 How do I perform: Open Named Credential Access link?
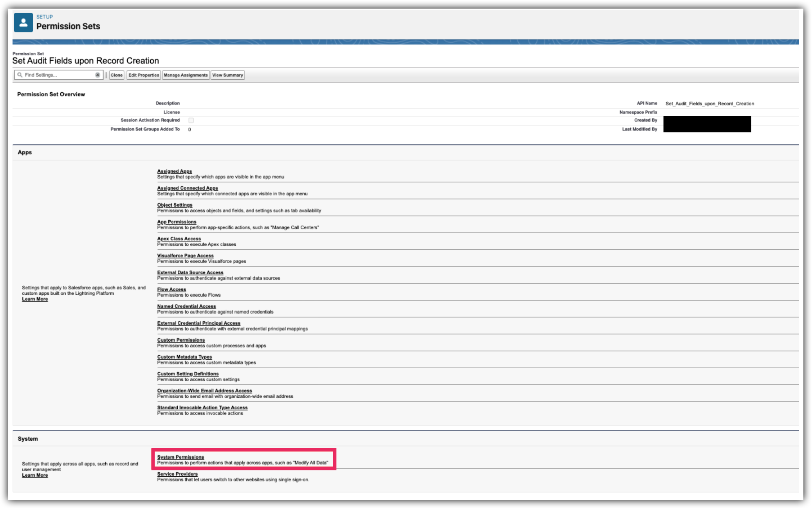pyautogui.click(x=186, y=306)
